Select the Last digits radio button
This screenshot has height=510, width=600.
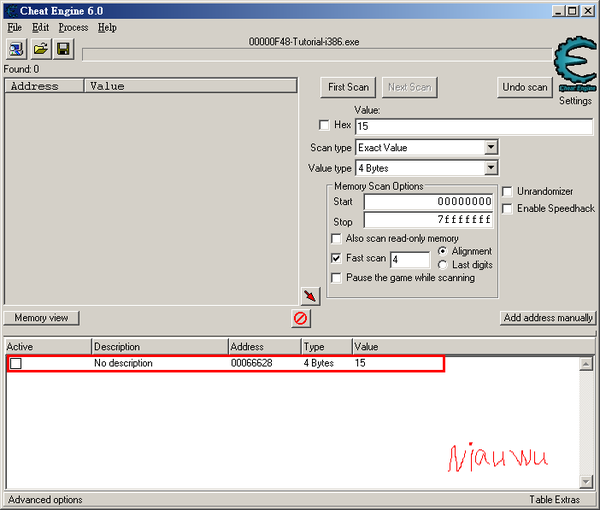coord(442,265)
